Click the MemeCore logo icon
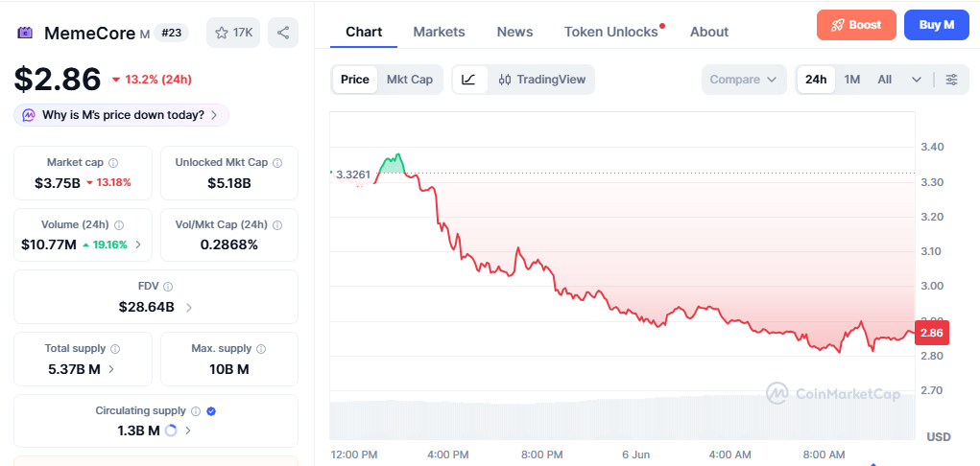The height and width of the screenshot is (466, 980). tap(25, 34)
